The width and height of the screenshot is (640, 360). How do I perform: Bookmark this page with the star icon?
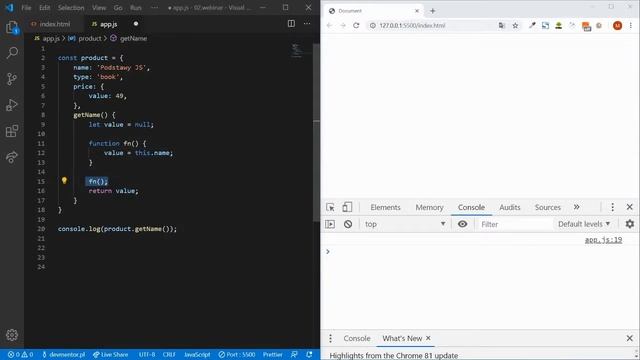coord(515,25)
